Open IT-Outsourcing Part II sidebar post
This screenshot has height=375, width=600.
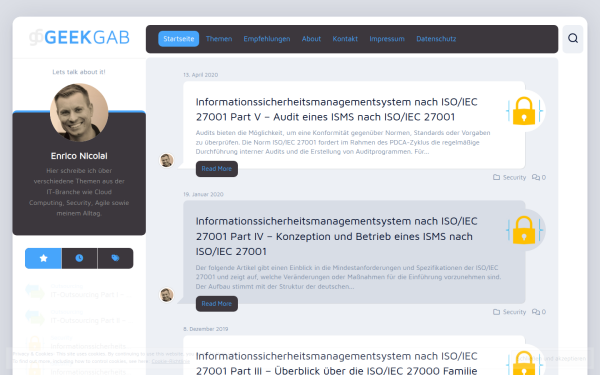[x=91, y=320]
